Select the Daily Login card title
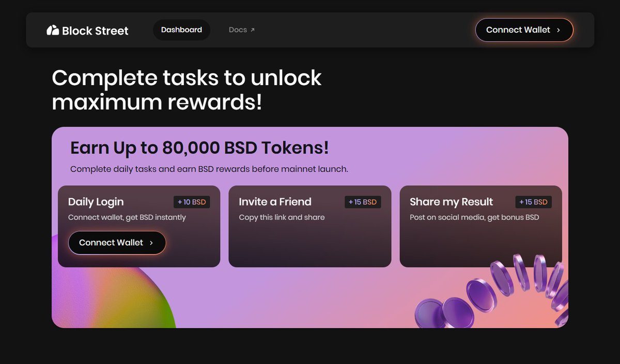Viewport: 620px width, 364px height. tap(96, 202)
